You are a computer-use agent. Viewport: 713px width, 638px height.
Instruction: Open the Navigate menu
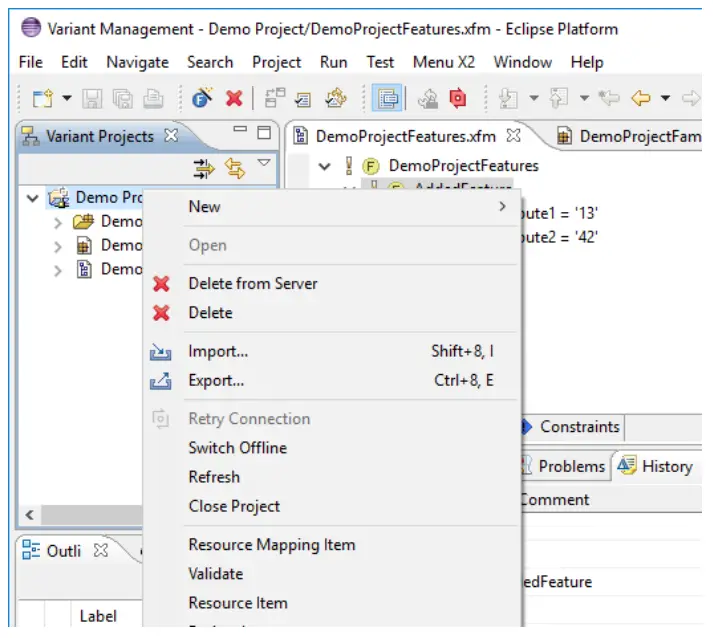(137, 62)
